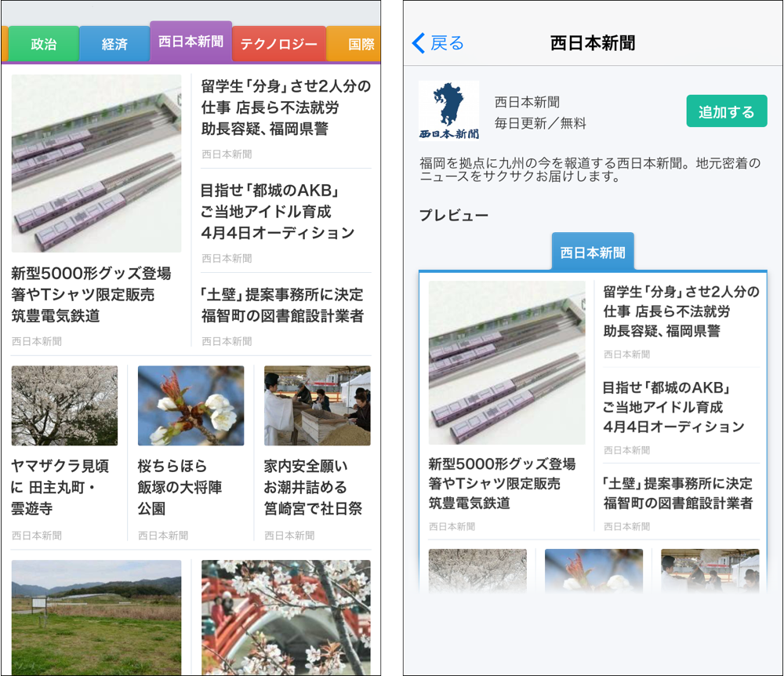Open preview article 「土壁」提案事務所に決定
Image resolution: width=784 pixels, height=676 pixels.
tap(678, 493)
